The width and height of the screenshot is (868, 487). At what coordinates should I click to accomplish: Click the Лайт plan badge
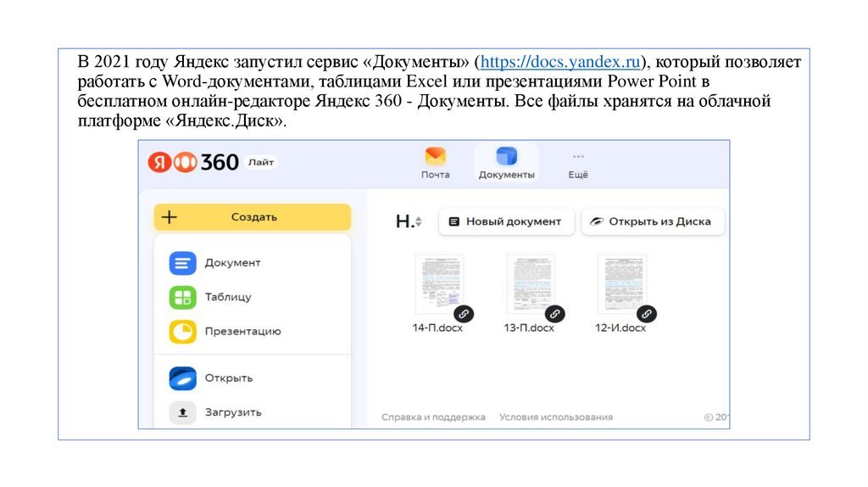click(x=261, y=162)
